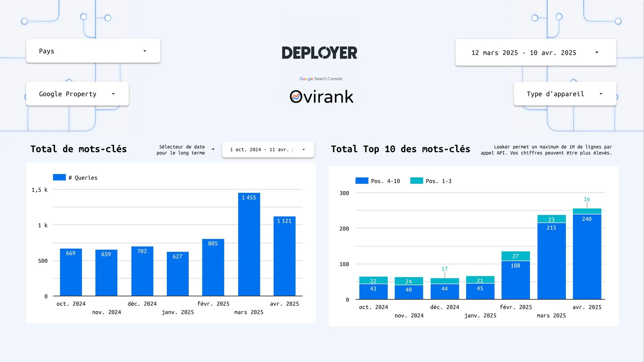Screen dimensions: 644x362
Task: Open the Pays country filter dropdown
Action: pyautogui.click(x=93, y=51)
